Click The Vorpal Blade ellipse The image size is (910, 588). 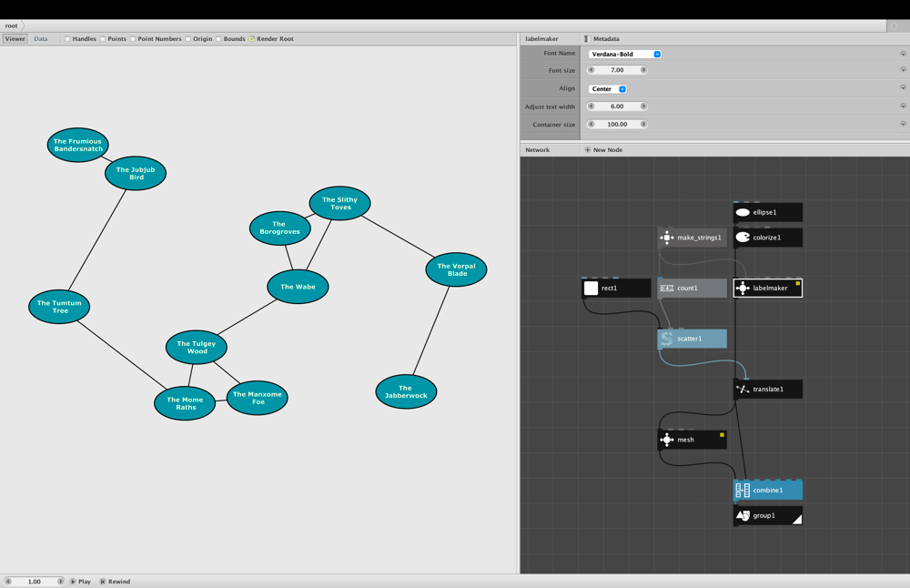[x=456, y=269]
